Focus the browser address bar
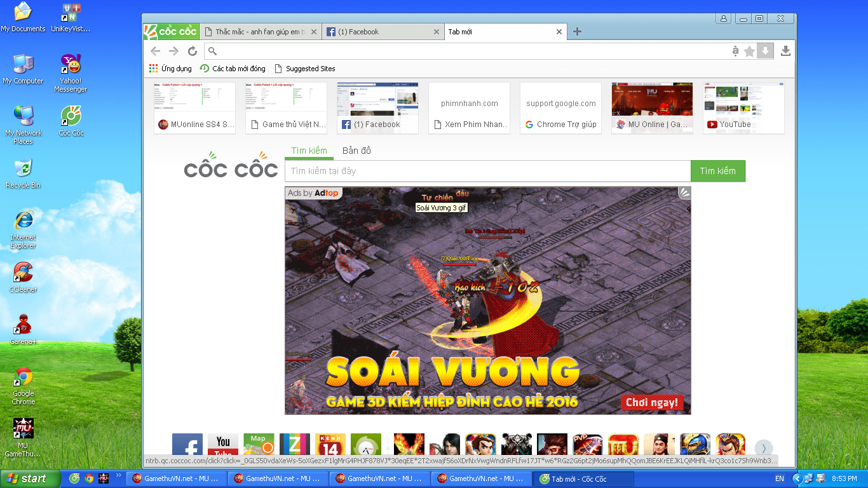Screen dimensions: 868x488 click(470, 51)
